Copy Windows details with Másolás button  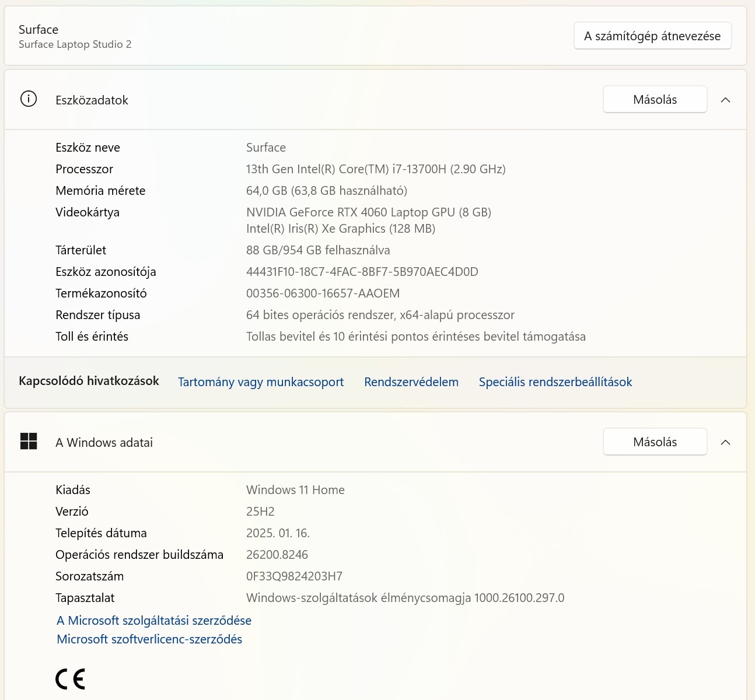(x=655, y=442)
